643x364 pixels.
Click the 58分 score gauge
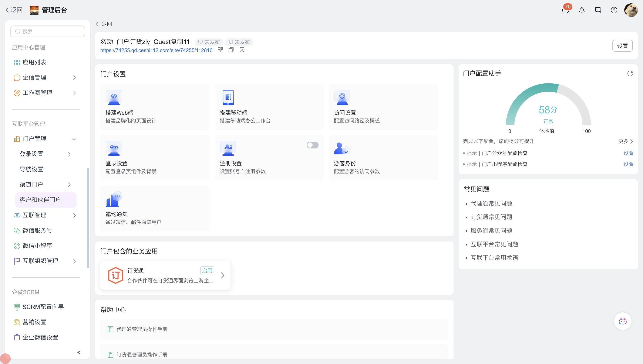tap(548, 110)
